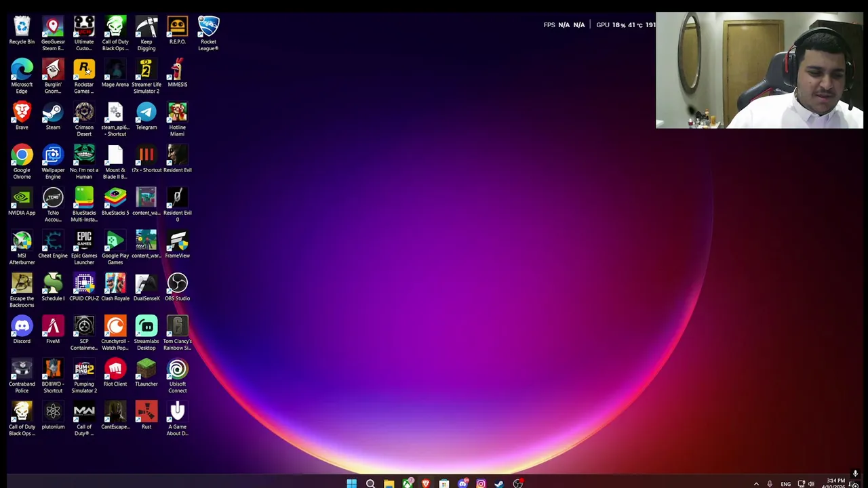Click the tray microphone icon
Screen dimensions: 868x488
[x=770, y=484]
